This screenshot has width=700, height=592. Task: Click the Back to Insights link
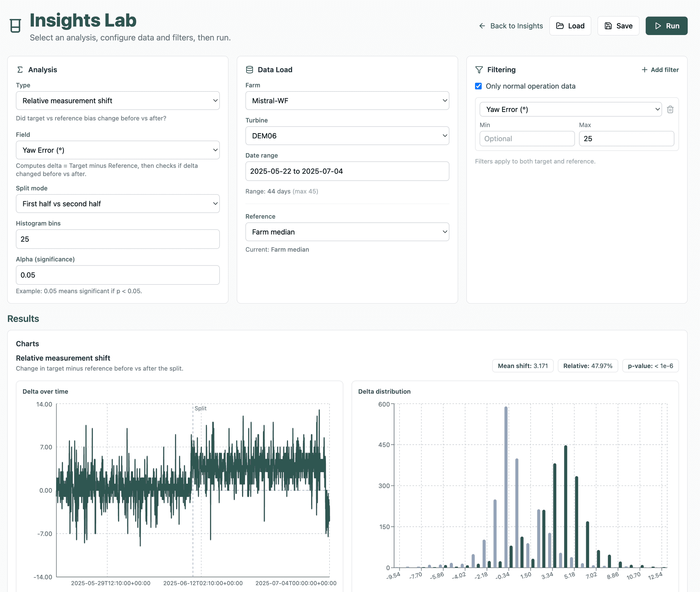517,26
